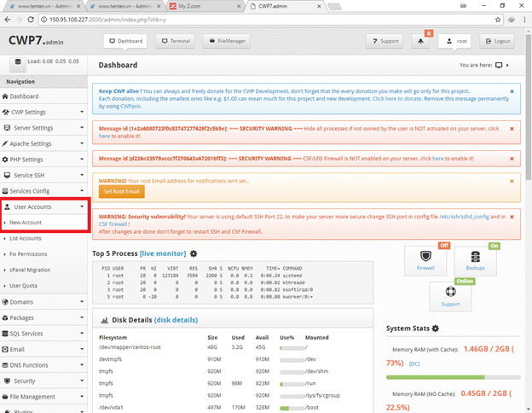The width and height of the screenshot is (532, 413).
Task: Open the /etc/ssh/sshd_config link
Action: (x=464, y=217)
